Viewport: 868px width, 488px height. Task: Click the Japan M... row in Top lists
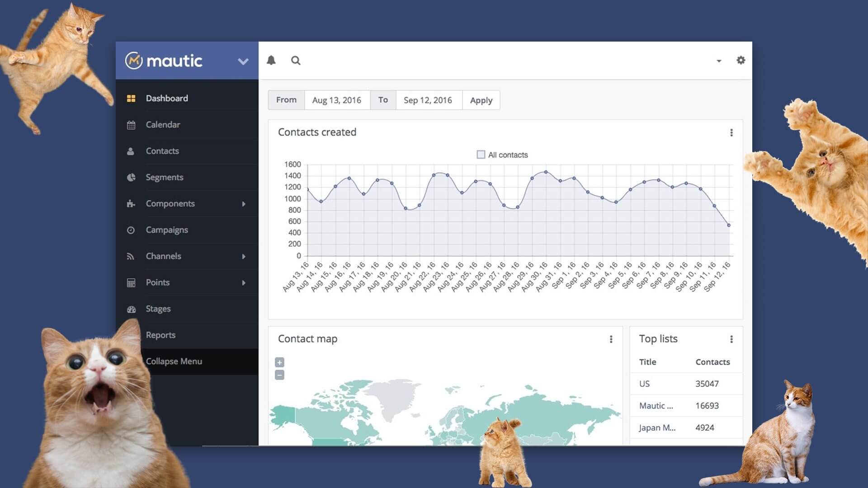tap(686, 427)
